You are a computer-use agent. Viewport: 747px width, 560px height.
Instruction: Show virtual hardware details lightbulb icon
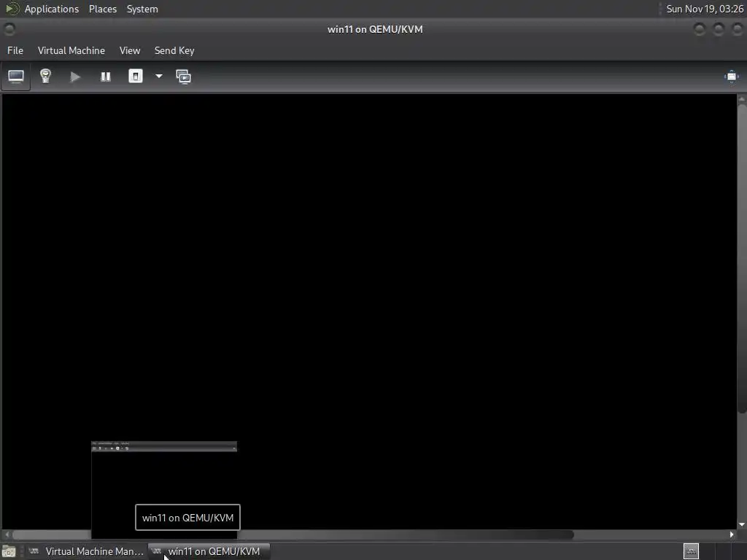[45, 76]
